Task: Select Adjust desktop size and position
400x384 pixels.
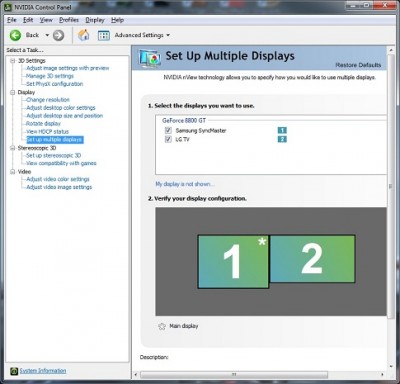Action: click(65, 116)
